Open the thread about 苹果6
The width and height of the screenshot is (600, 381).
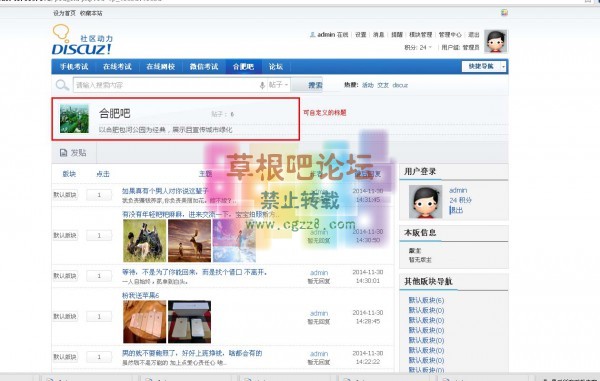point(140,295)
